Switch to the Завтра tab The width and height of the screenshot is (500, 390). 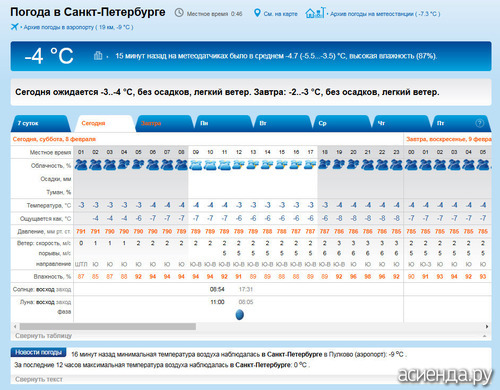(x=163, y=123)
